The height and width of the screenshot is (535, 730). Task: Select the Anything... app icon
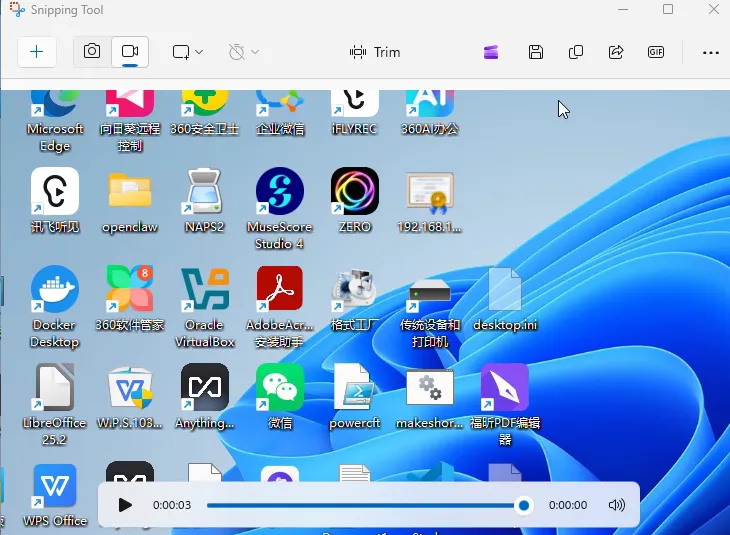204,396
